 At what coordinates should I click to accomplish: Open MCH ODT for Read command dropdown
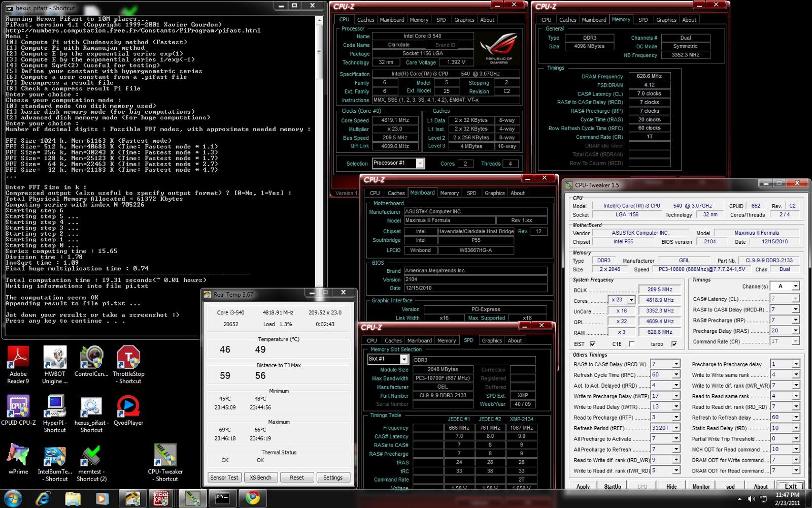pyautogui.click(x=796, y=449)
